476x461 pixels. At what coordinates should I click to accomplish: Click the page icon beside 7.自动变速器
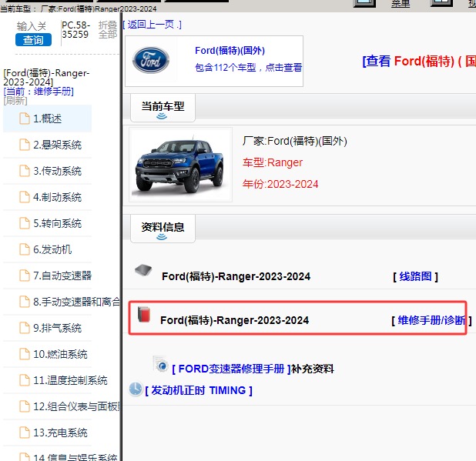click(25, 276)
